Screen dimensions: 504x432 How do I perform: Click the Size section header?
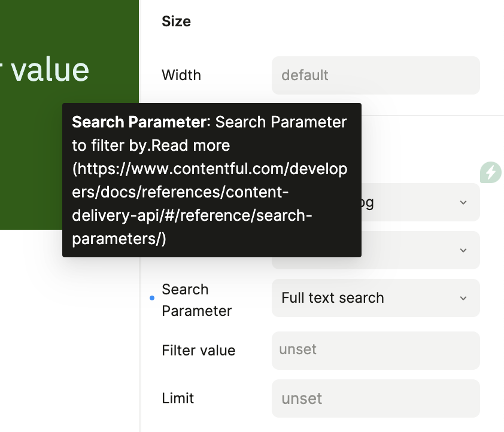click(176, 22)
